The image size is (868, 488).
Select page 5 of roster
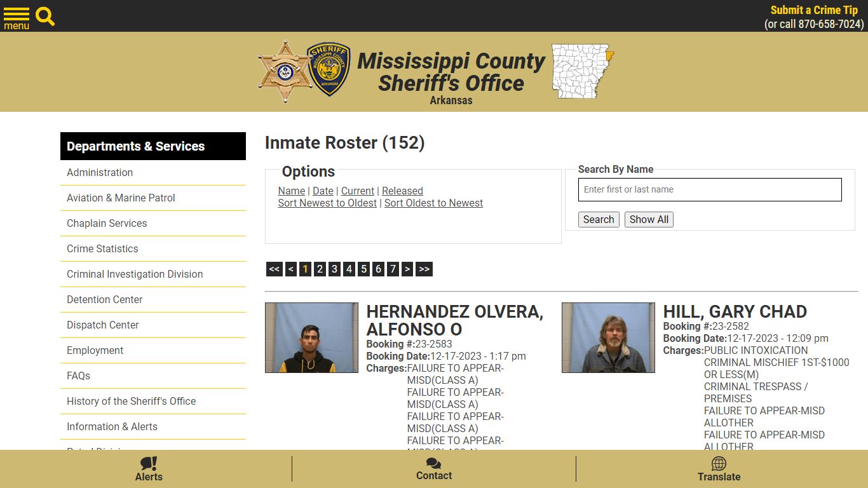point(363,269)
